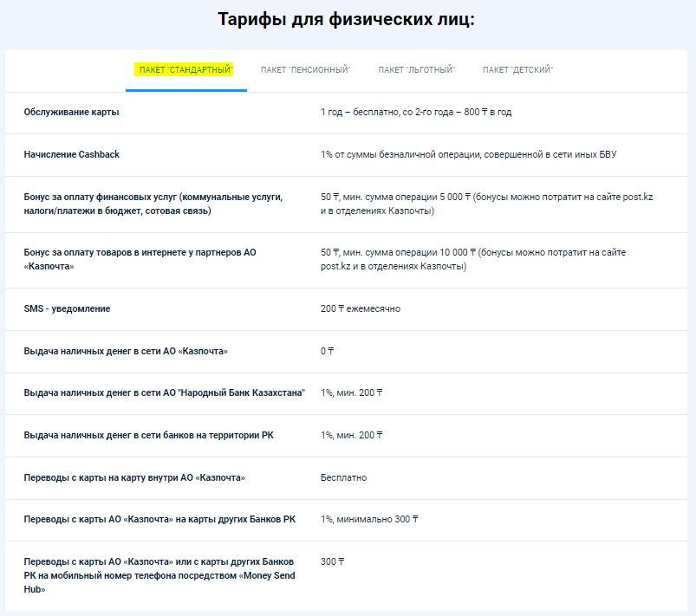Image resolution: width=696 pixels, height=616 pixels.
Task: Open the ПАКЕТ "ДЕТСКИЙ" tab
Action: point(517,69)
